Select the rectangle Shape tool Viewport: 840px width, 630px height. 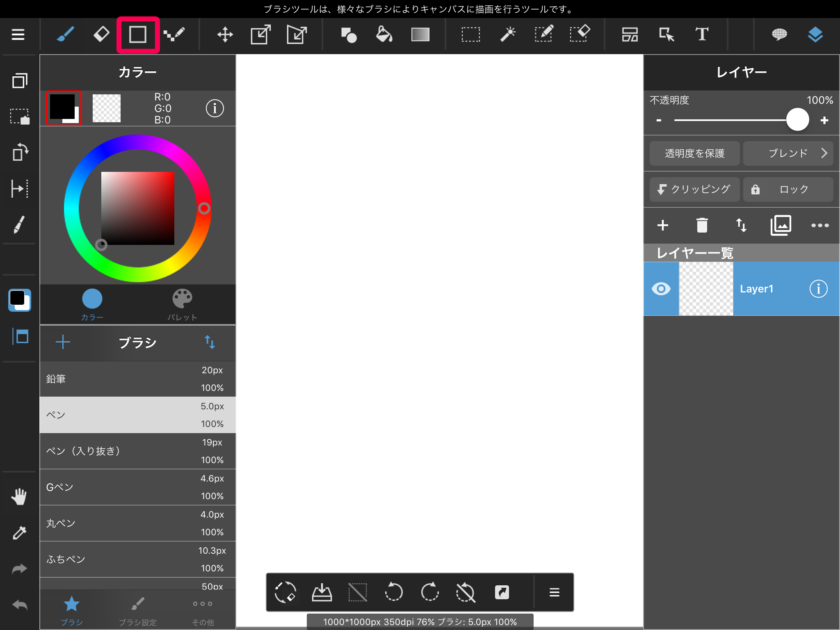[138, 35]
